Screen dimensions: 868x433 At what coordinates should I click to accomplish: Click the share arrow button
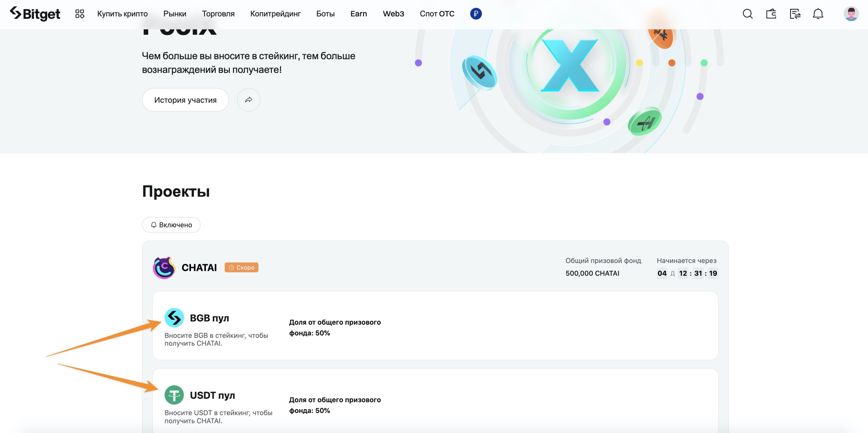point(249,100)
